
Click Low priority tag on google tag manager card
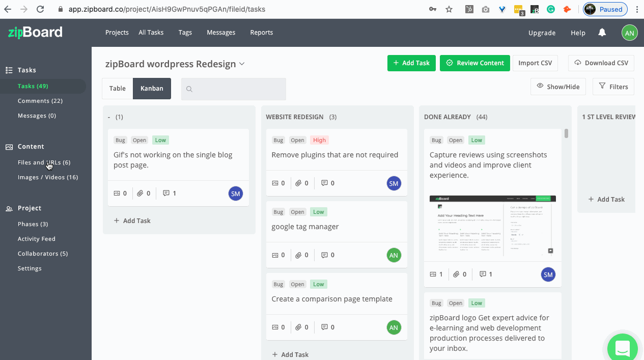click(x=319, y=212)
